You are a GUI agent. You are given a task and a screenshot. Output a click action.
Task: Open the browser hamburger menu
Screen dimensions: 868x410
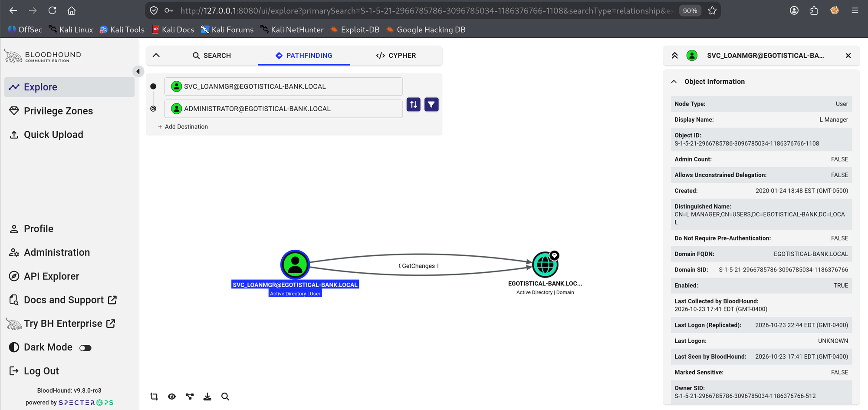coord(855,10)
